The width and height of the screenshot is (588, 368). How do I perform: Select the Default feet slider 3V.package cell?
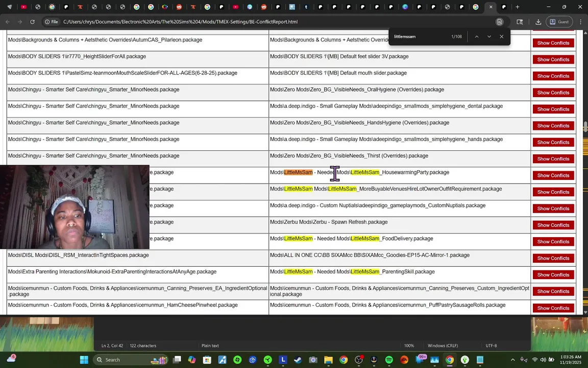click(x=400, y=59)
